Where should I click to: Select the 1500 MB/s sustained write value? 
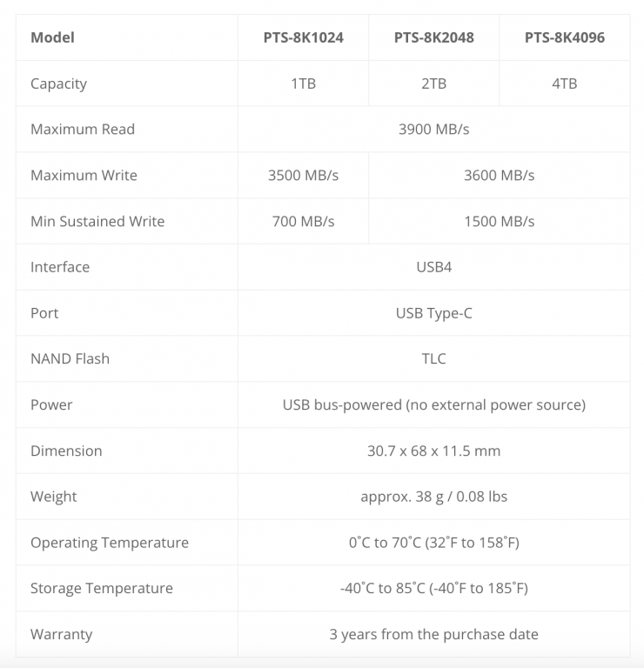point(499,221)
